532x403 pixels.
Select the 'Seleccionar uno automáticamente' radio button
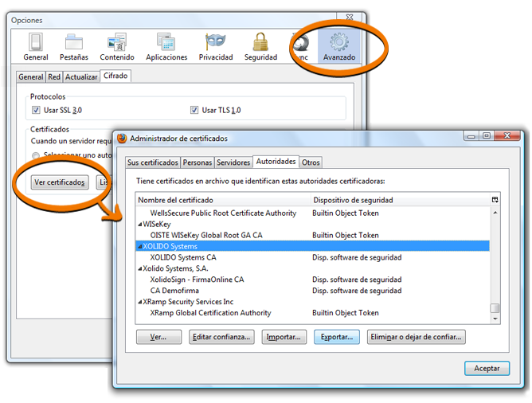(x=36, y=155)
